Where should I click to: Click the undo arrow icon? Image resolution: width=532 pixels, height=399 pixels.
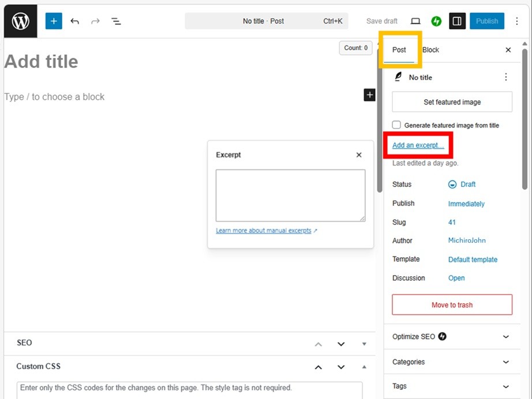(x=75, y=21)
